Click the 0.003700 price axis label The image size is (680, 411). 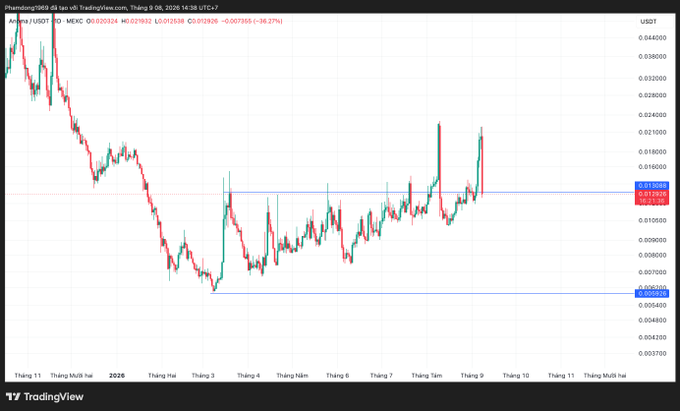tap(652, 353)
